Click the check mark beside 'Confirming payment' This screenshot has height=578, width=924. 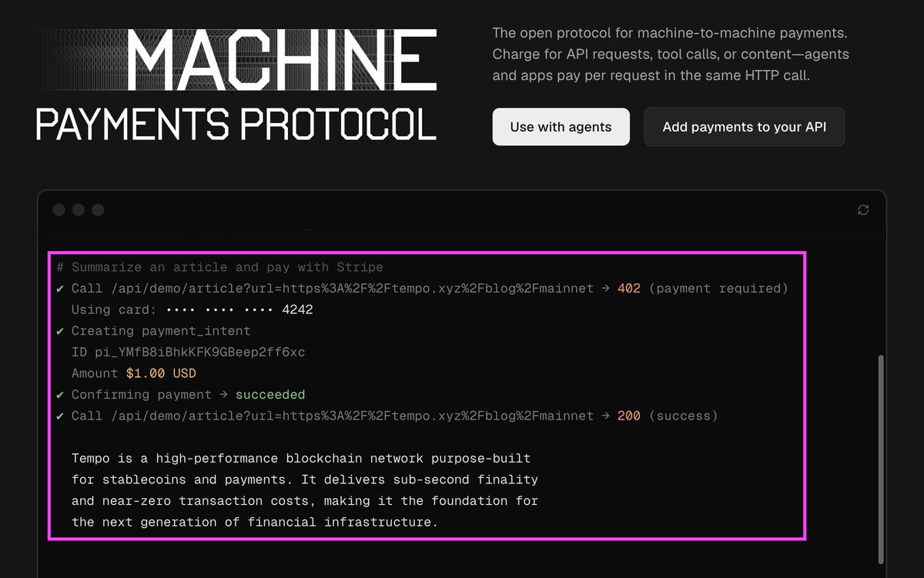coord(60,395)
